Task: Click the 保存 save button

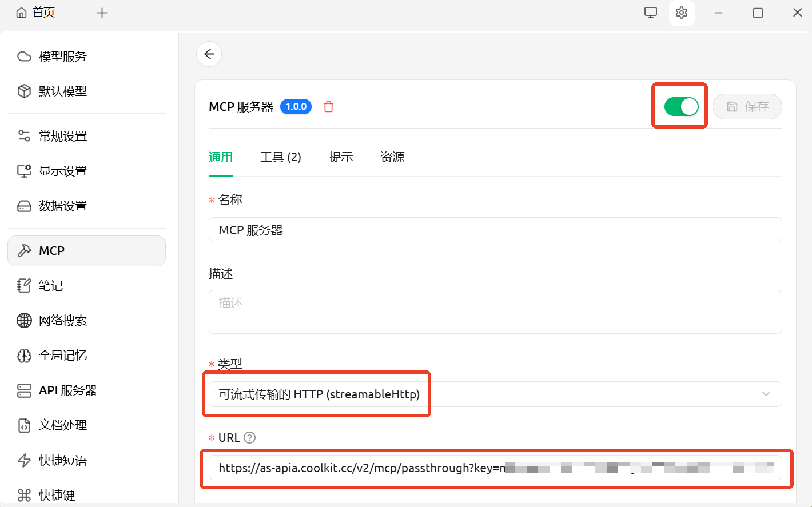Action: 747,107
